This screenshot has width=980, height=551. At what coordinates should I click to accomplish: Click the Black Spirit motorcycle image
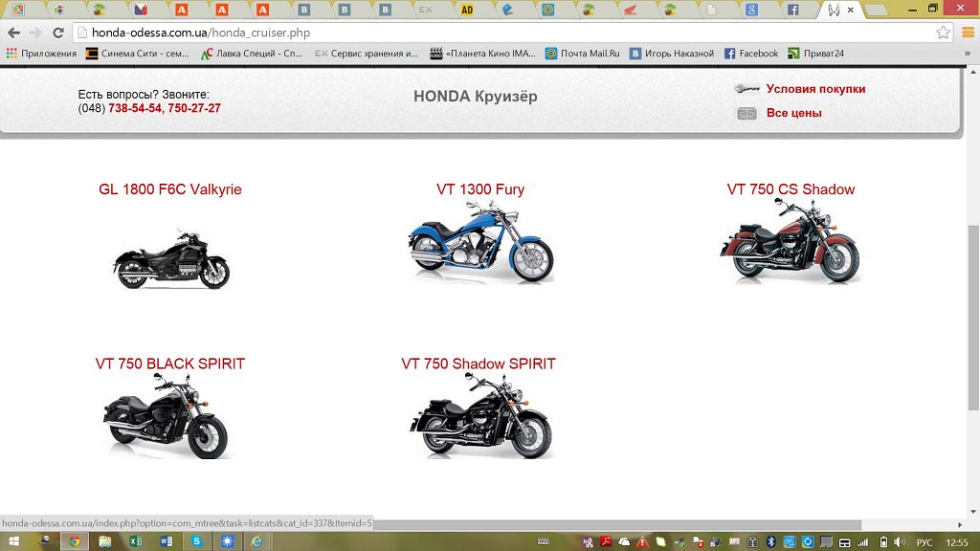(167, 417)
